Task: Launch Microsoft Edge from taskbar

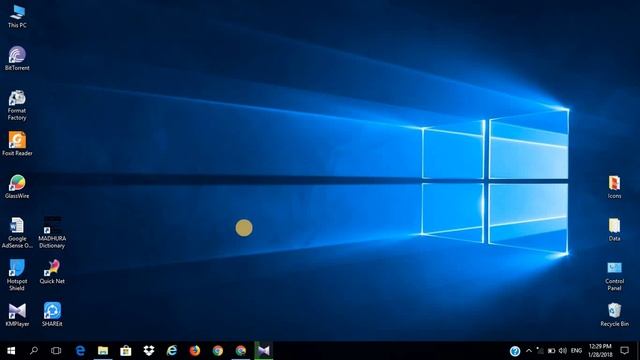Action: [80, 351]
